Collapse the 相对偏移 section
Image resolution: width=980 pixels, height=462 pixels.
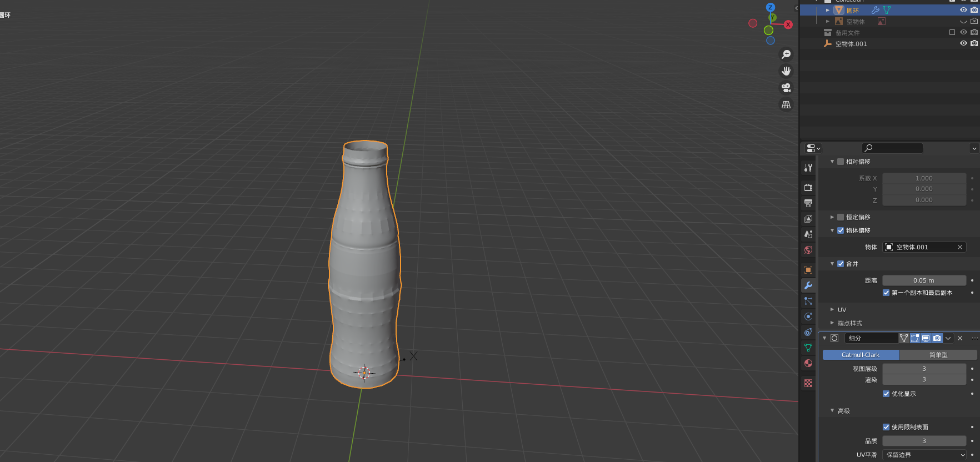coord(832,162)
